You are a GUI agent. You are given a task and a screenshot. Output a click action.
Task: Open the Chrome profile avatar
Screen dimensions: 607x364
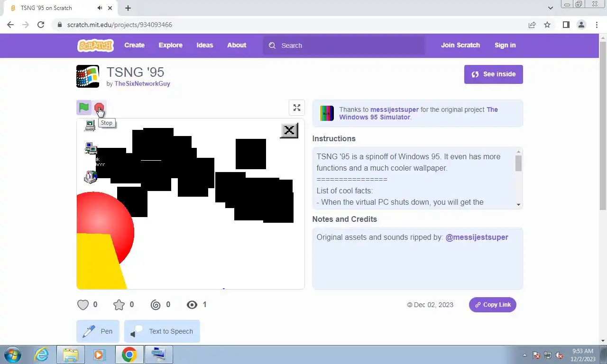pos(581,25)
